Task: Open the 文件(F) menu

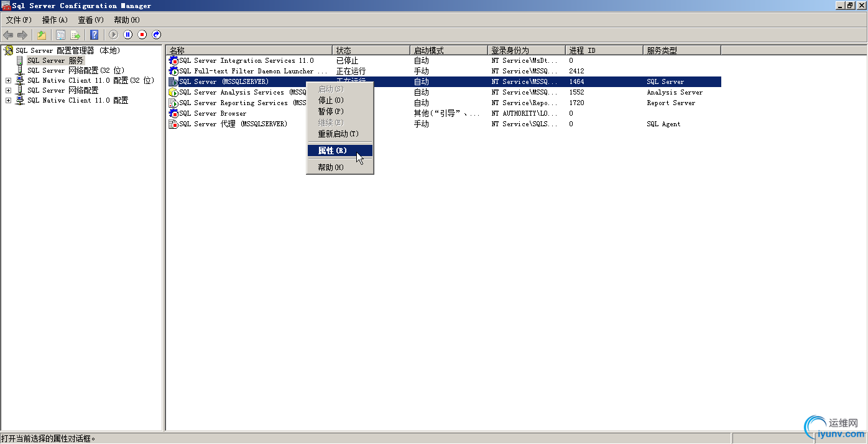Action: click(x=19, y=20)
